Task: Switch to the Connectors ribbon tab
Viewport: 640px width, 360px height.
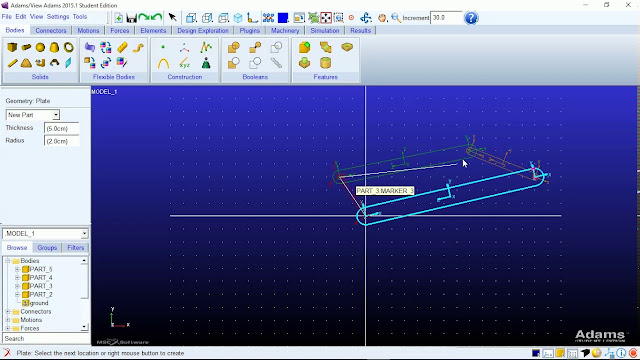Action: [51, 31]
